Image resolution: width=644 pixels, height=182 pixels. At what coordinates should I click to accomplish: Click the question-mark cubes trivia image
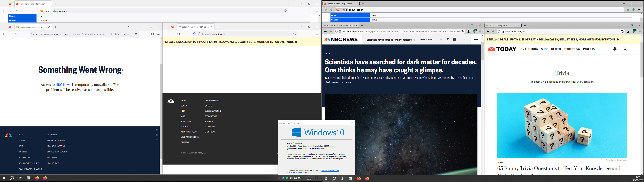pyautogui.click(x=562, y=125)
